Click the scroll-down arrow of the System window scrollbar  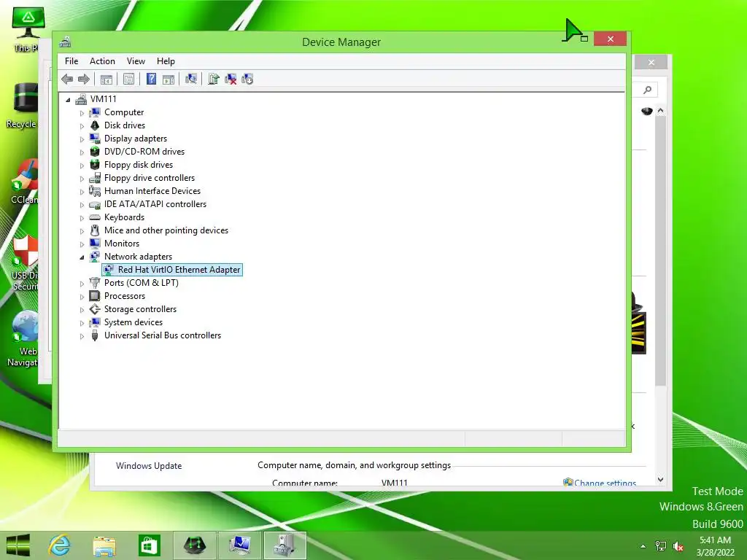coord(660,480)
